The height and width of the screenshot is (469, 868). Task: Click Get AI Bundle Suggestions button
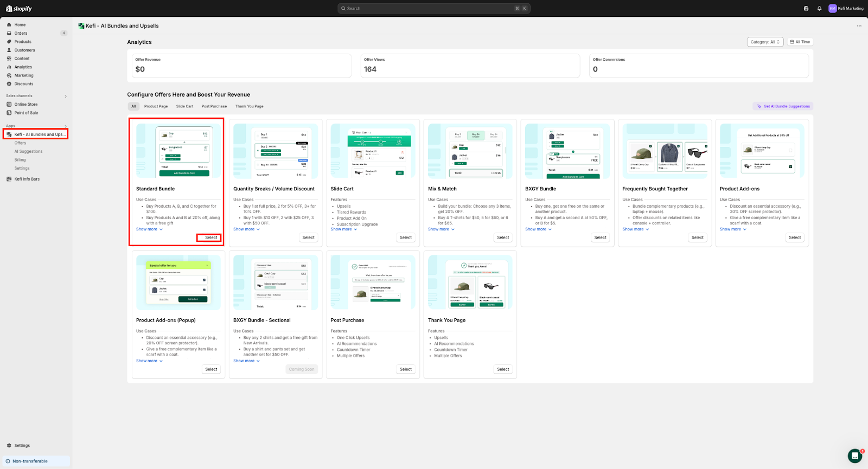pos(783,106)
